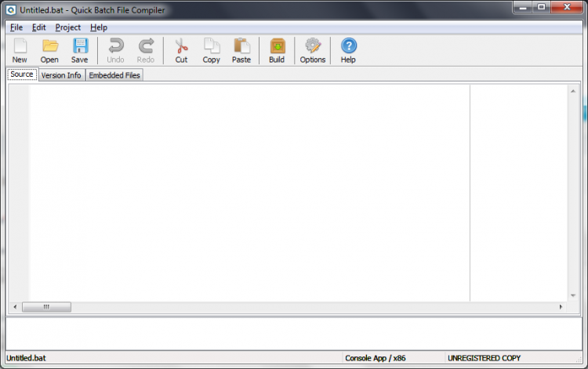This screenshot has width=588, height=369.
Task: Click the vertical scrollbar down arrow
Action: pyautogui.click(x=573, y=295)
